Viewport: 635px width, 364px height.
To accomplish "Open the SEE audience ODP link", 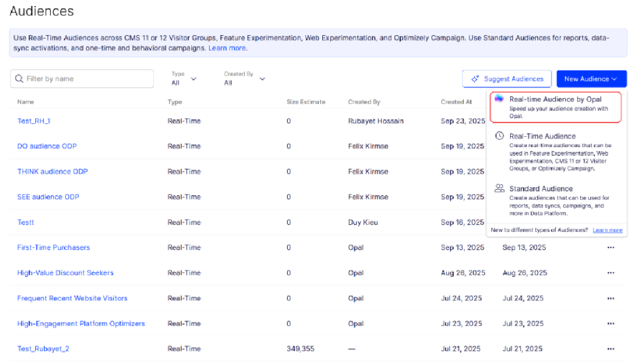I will coord(48,197).
